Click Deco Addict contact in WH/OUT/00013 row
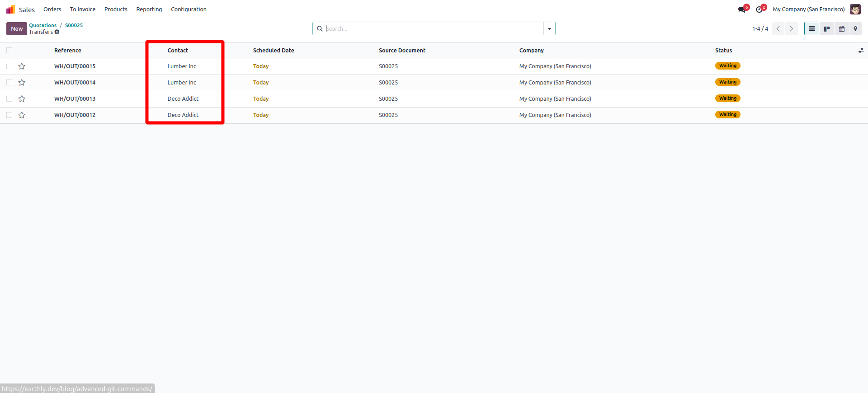The image size is (868, 393). tap(183, 99)
